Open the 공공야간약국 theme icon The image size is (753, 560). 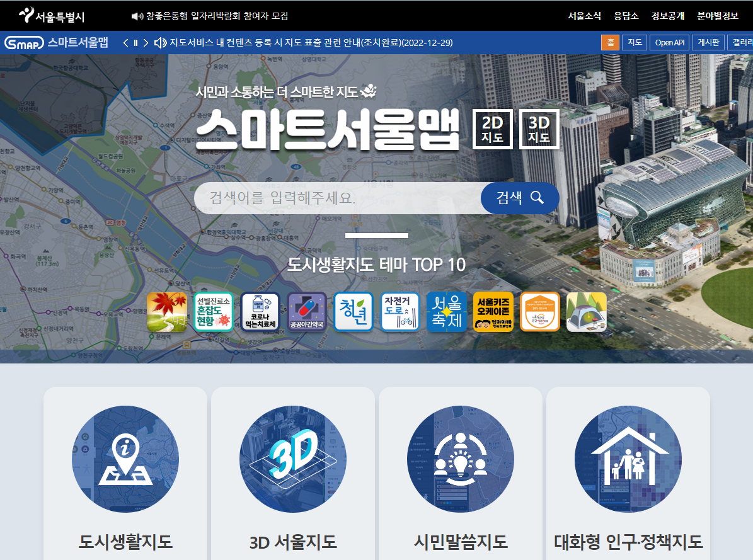tap(306, 312)
